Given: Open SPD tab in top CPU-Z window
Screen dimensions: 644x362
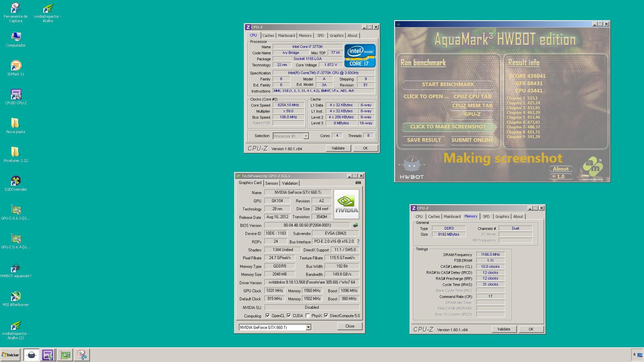Looking at the screenshot, I should [x=321, y=36].
